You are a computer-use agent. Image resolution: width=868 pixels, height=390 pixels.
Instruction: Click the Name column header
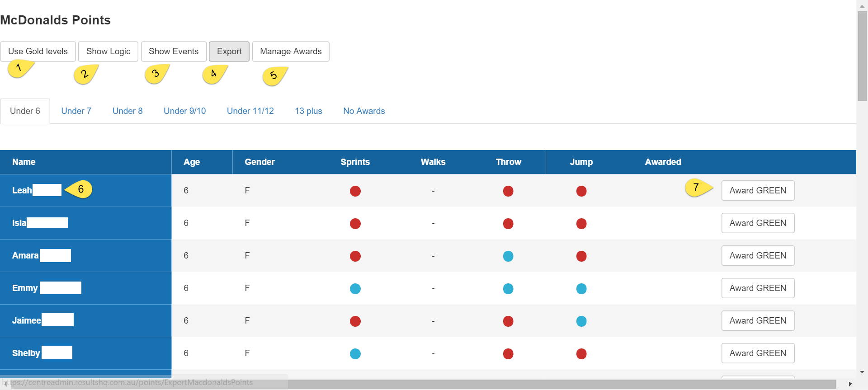click(24, 162)
